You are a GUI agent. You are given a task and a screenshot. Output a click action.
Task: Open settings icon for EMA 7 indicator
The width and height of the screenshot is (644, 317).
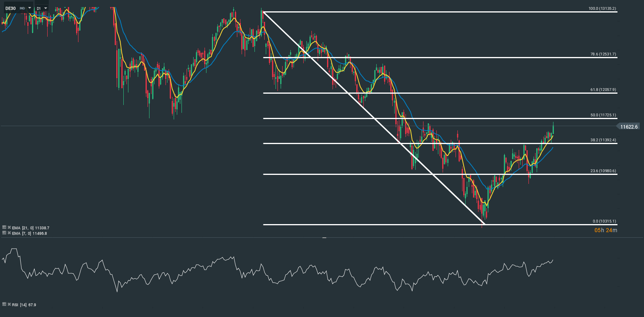coord(4,233)
